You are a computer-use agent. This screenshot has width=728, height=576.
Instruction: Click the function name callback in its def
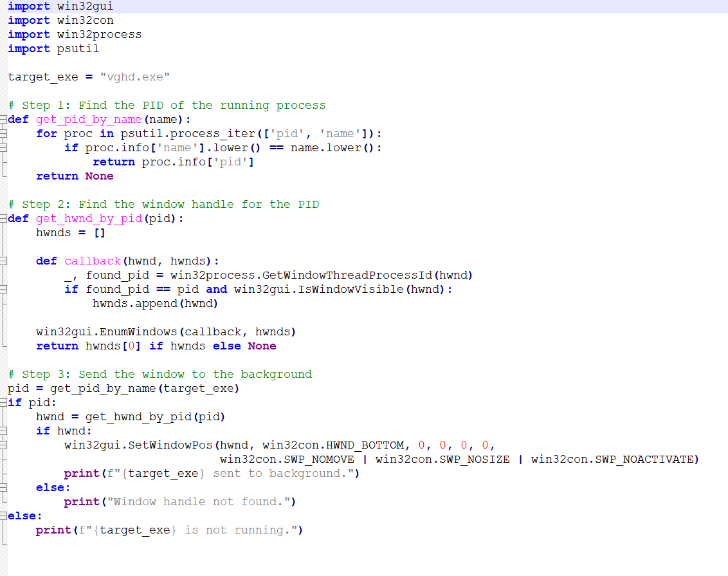click(x=93, y=261)
